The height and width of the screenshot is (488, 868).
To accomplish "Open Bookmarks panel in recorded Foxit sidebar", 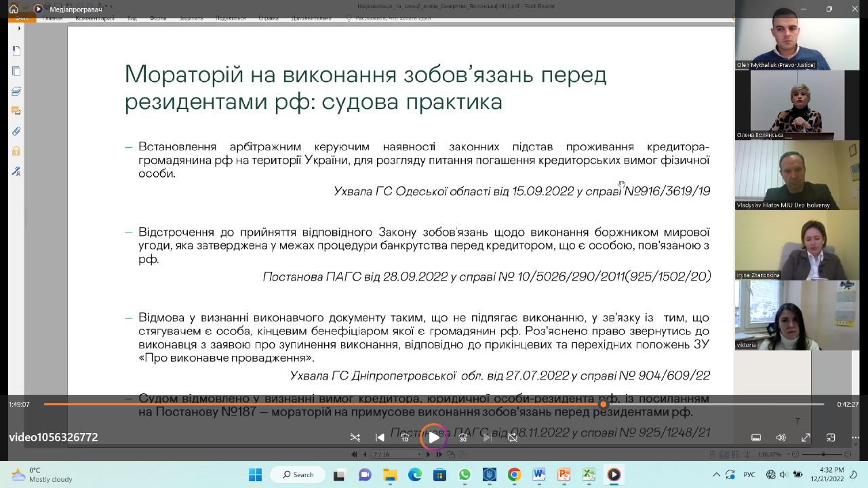I will (16, 51).
